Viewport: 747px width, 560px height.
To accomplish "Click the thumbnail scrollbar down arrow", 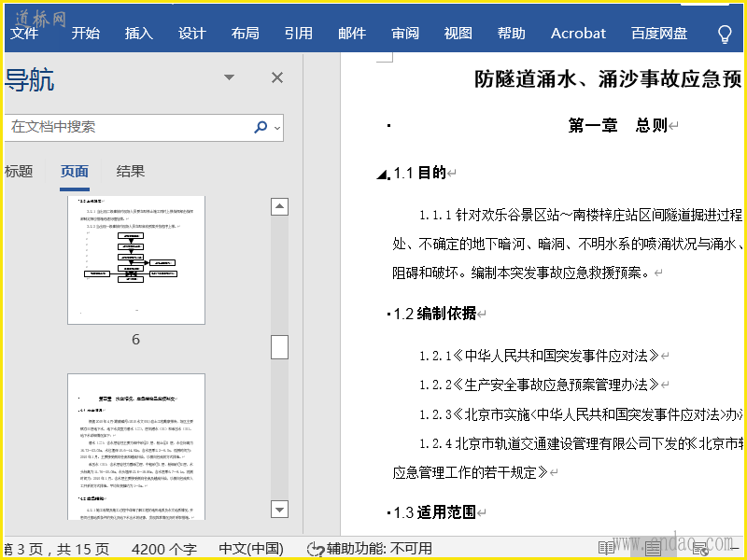I will click(279, 509).
